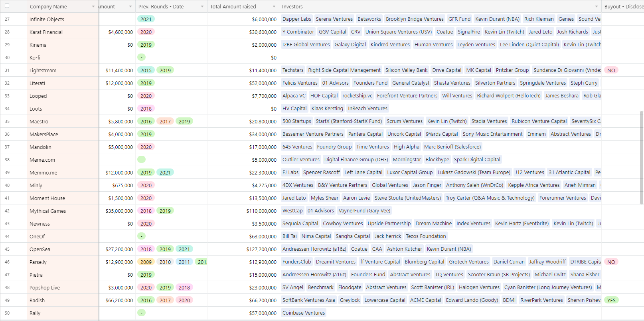Click the Y Combinator investor chip

point(298,32)
